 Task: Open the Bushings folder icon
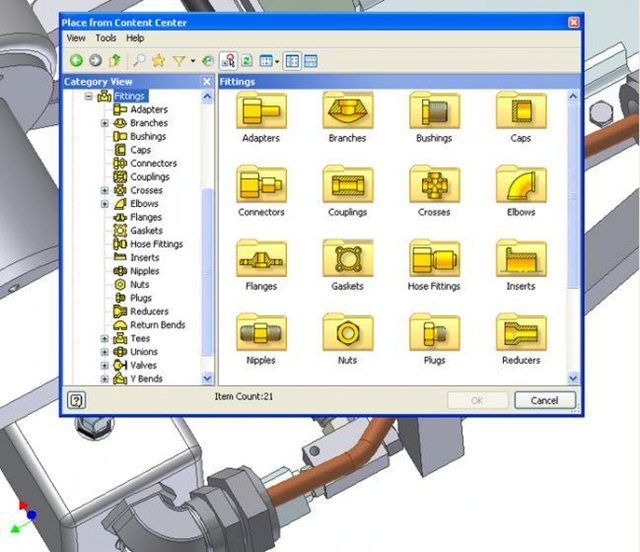click(x=434, y=110)
